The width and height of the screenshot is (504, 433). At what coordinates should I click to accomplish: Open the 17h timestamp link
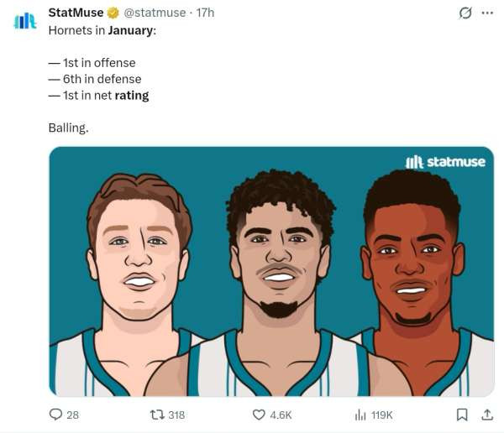tap(205, 13)
